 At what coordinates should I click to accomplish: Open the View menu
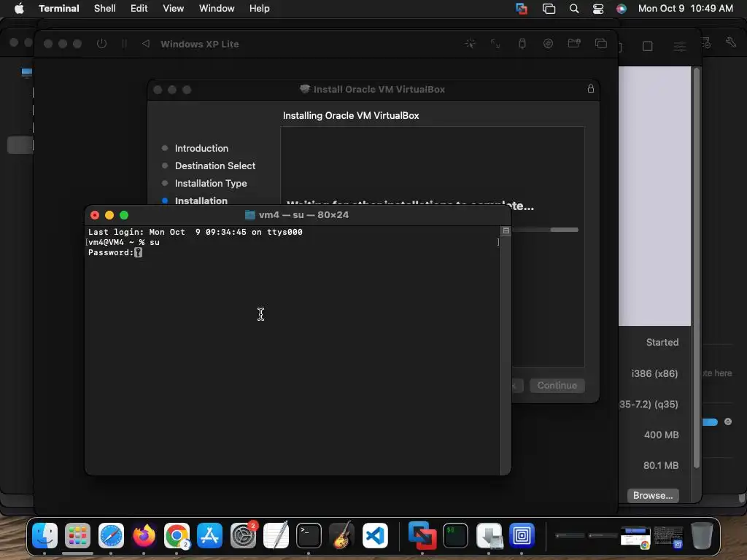[174, 8]
